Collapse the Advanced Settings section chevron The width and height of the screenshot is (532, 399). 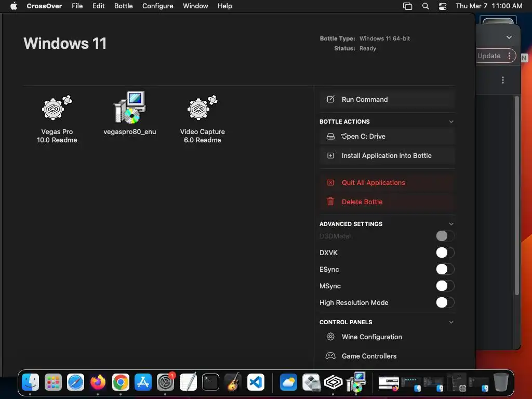[x=451, y=224]
